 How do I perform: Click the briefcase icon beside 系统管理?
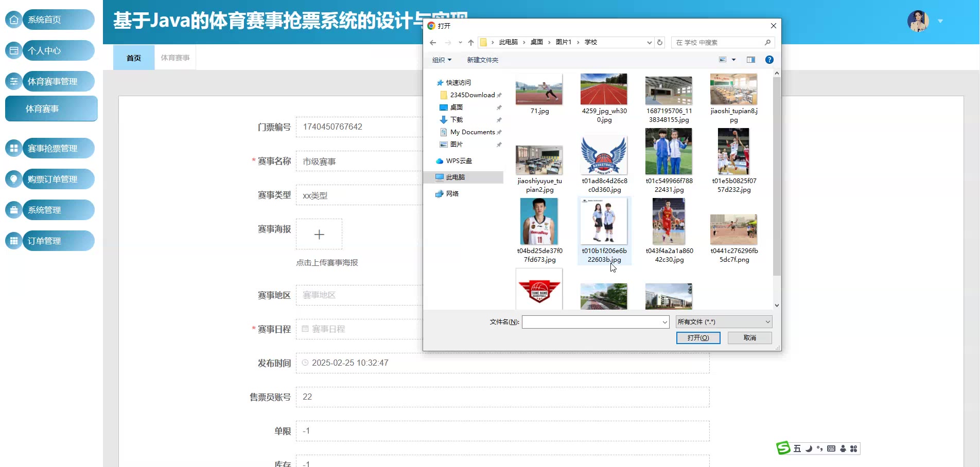click(14, 210)
